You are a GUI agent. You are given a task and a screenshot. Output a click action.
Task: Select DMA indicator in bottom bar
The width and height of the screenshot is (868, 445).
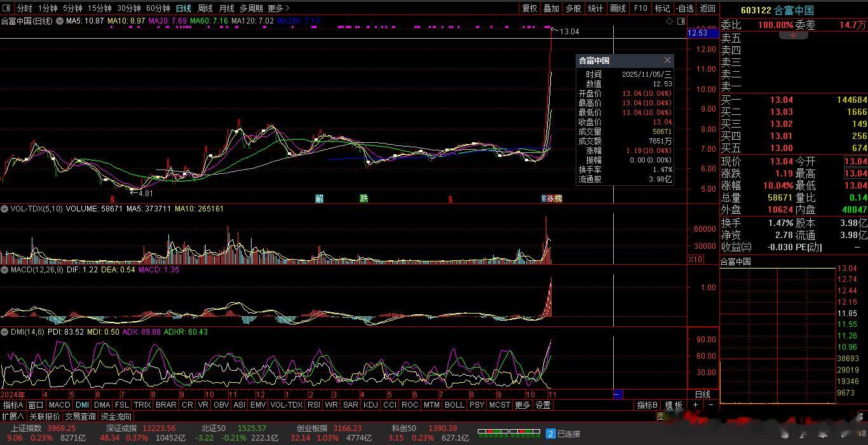(x=102, y=404)
